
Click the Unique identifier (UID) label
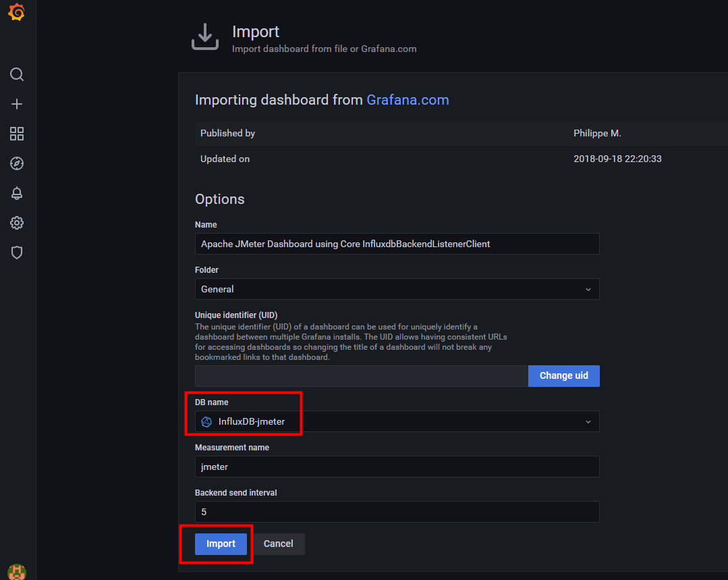coord(236,315)
